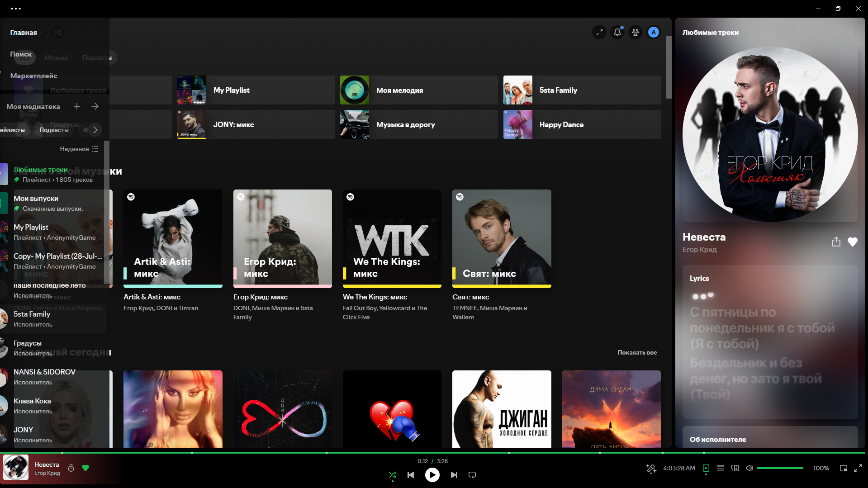Open the Егор Крид artist link in the right panel
This screenshot has height=488, width=868.
click(x=699, y=249)
